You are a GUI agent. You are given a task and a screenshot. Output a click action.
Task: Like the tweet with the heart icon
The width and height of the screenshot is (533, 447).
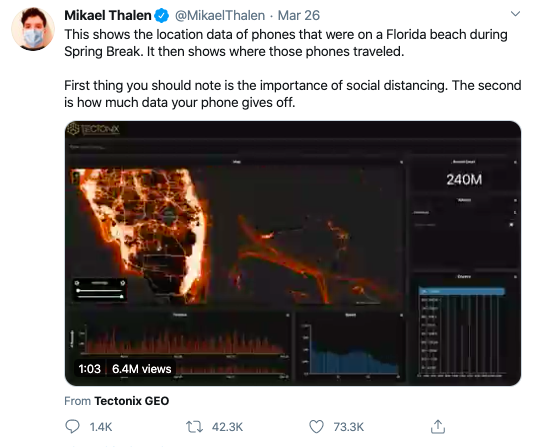[x=316, y=427]
